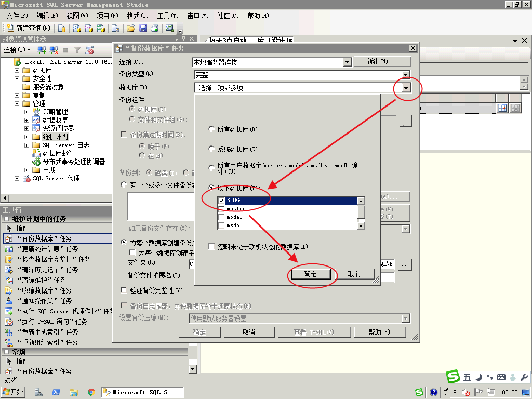Screen dimensions: 532x399
Task: Open the 连接 dropdown in the backup dialog
Action: pos(347,62)
